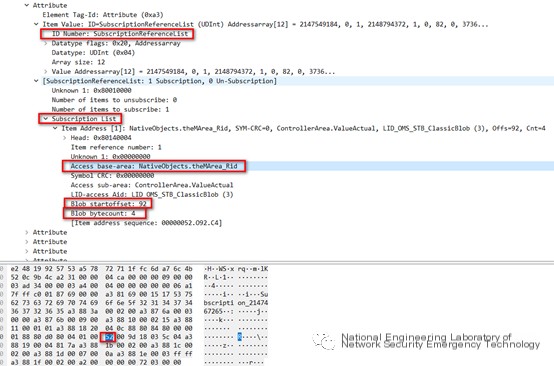The image size is (554, 366).
Task: Collapse the SubscriptionReferenceList summary node
Action: click(x=36, y=81)
